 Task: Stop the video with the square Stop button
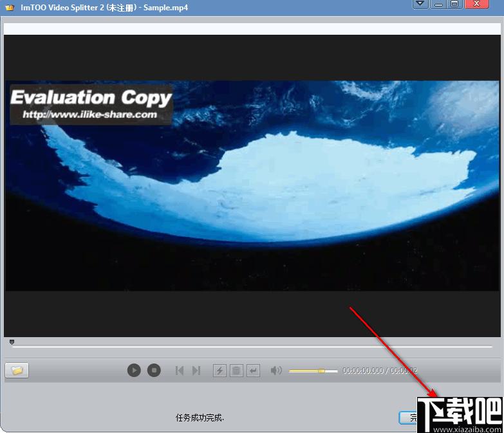tap(154, 371)
